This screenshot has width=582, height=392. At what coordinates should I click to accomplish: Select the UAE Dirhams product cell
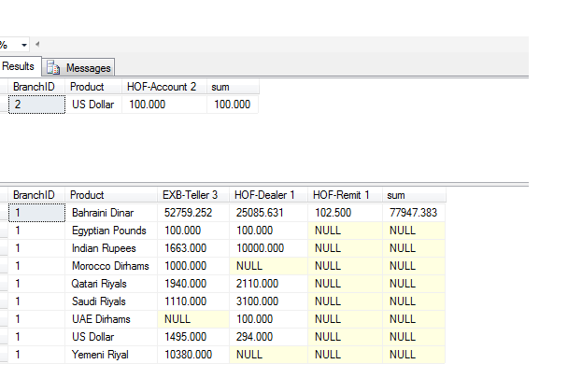(111, 319)
